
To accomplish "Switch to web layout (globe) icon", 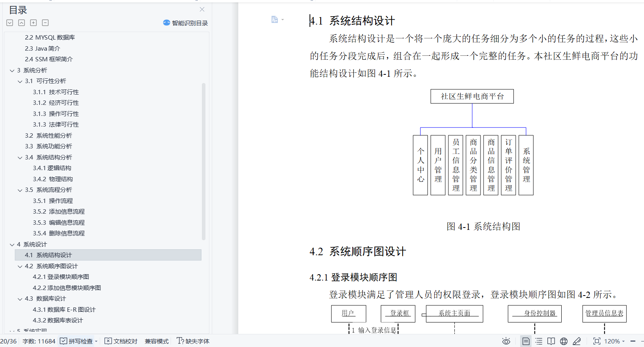I will click(564, 341).
